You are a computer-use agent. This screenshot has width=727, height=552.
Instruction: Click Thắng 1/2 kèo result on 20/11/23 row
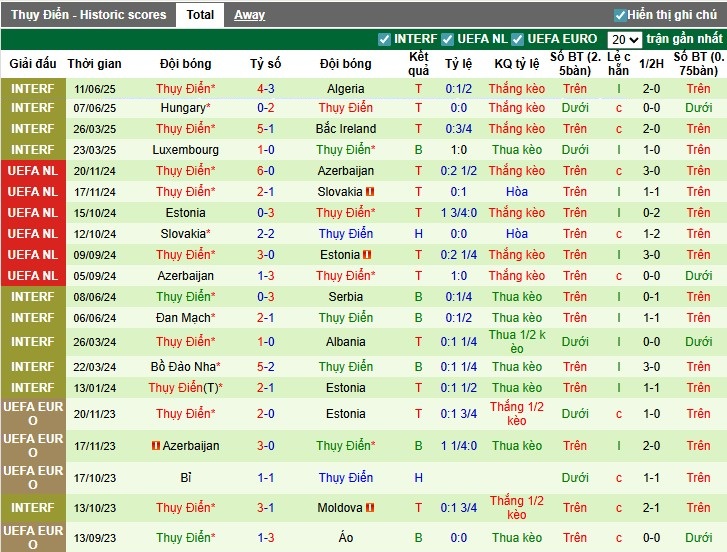[517, 413]
